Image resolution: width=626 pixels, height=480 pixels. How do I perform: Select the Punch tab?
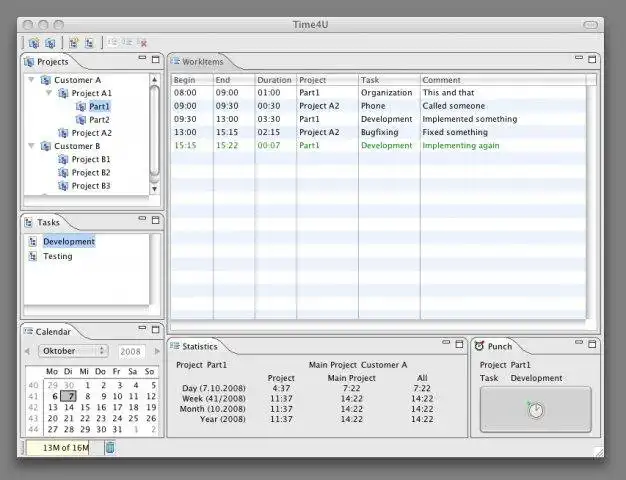coord(493,346)
